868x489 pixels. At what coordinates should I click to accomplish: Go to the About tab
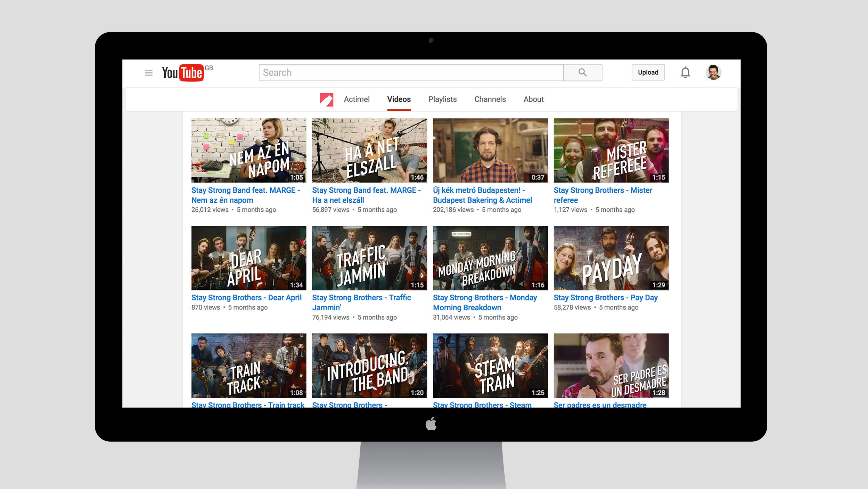pyautogui.click(x=533, y=99)
